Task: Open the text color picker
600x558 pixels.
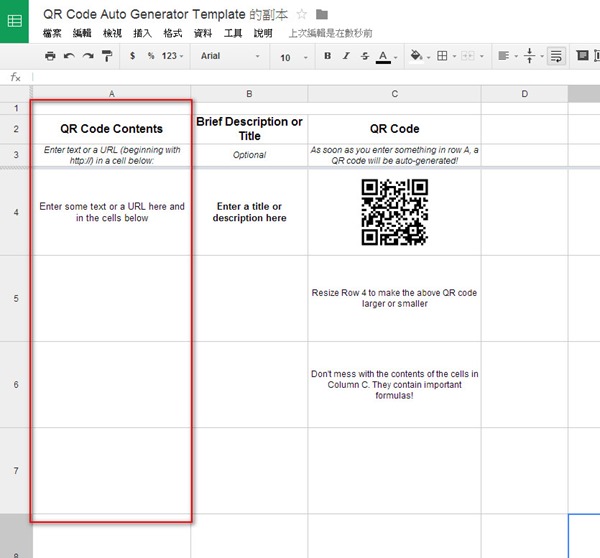Action: pos(384,57)
